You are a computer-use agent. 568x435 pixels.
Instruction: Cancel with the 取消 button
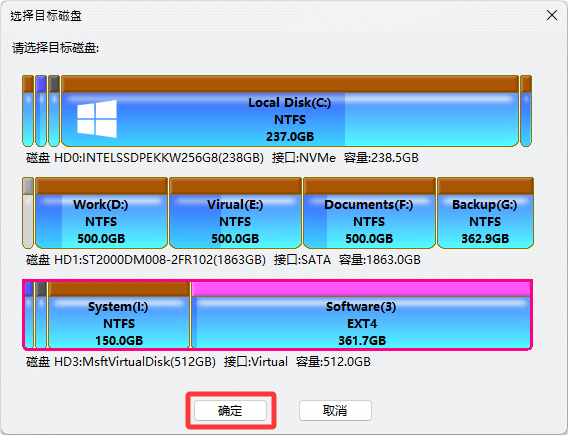pyautogui.click(x=335, y=410)
